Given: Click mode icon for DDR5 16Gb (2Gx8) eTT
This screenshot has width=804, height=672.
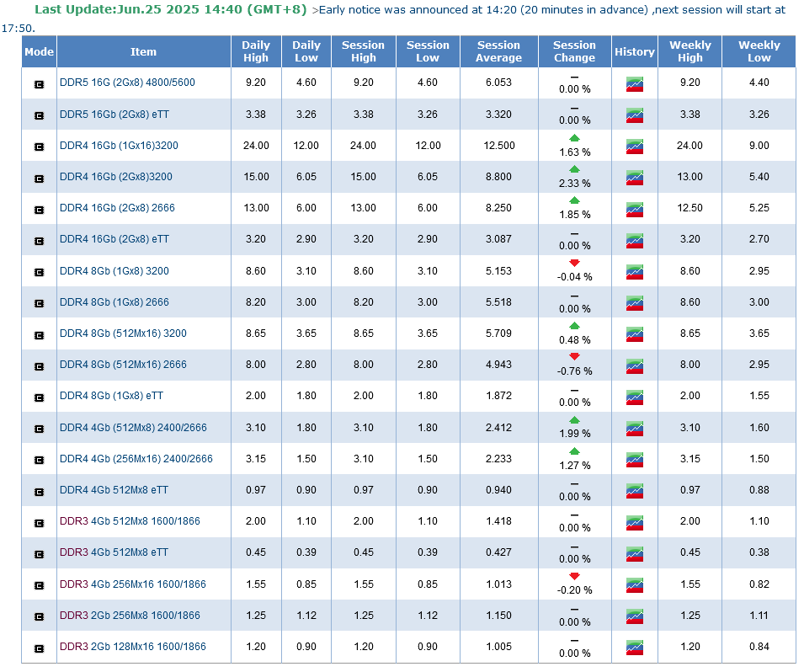Looking at the screenshot, I should (x=39, y=115).
